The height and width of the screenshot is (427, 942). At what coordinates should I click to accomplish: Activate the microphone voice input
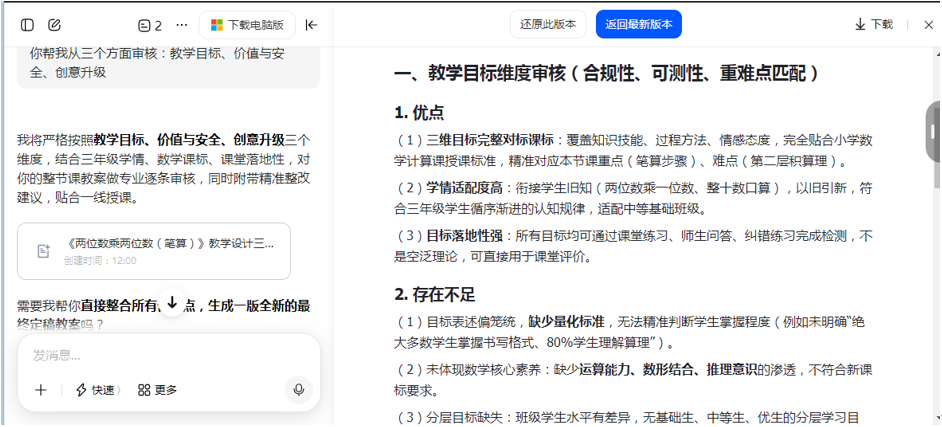pos(297,390)
